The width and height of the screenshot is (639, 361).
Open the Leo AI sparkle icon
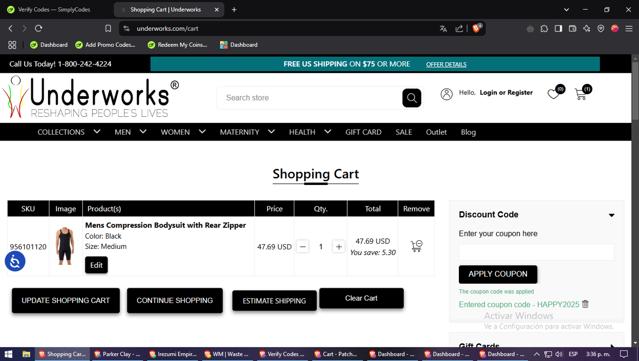tap(587, 29)
